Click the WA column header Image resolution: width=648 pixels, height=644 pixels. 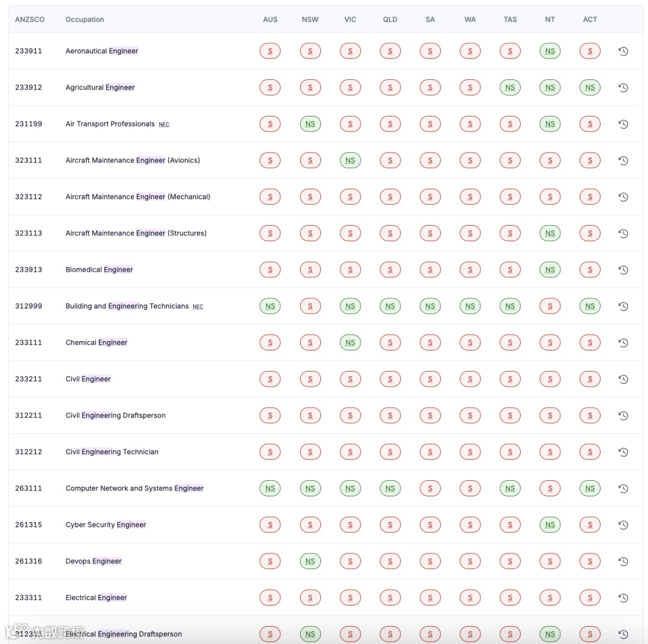(x=470, y=19)
